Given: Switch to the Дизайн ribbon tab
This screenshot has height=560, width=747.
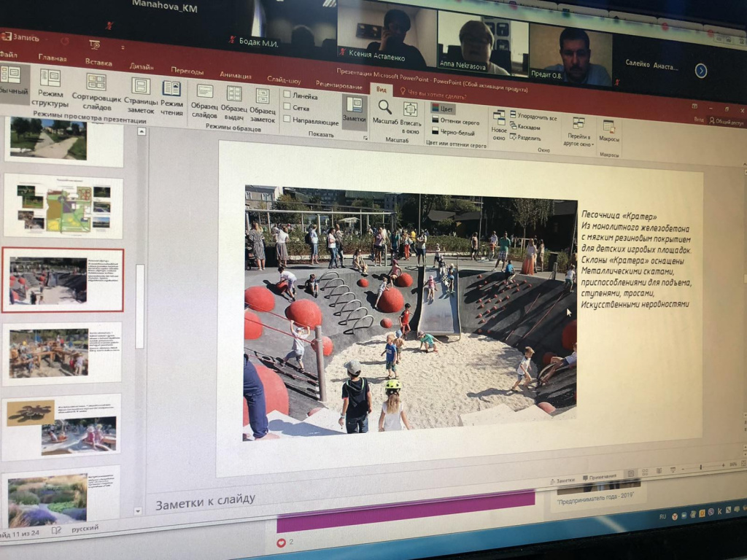Looking at the screenshot, I should [142, 66].
